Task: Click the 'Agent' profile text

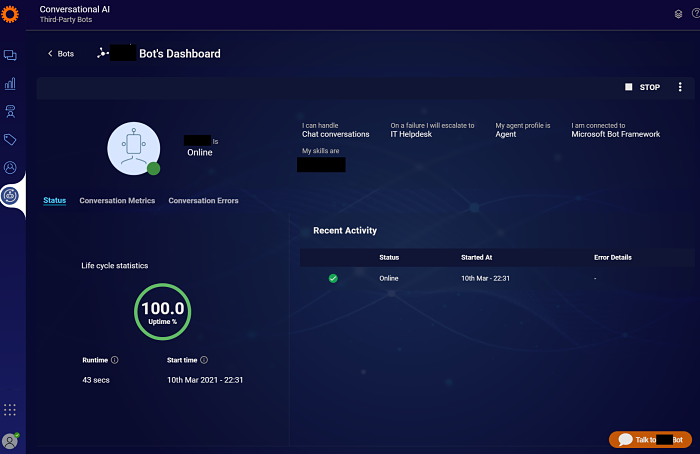Action: (506, 134)
